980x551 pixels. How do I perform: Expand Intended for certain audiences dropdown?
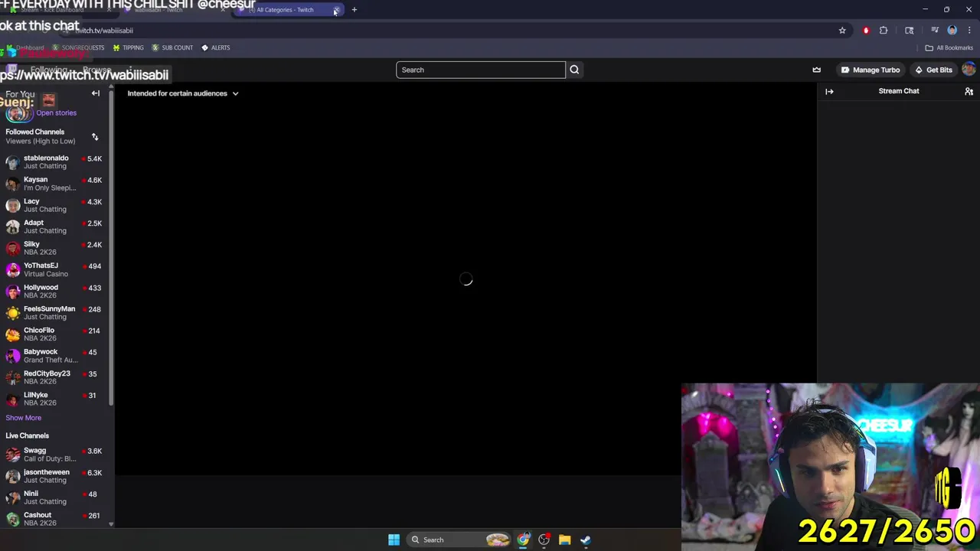[x=183, y=93]
